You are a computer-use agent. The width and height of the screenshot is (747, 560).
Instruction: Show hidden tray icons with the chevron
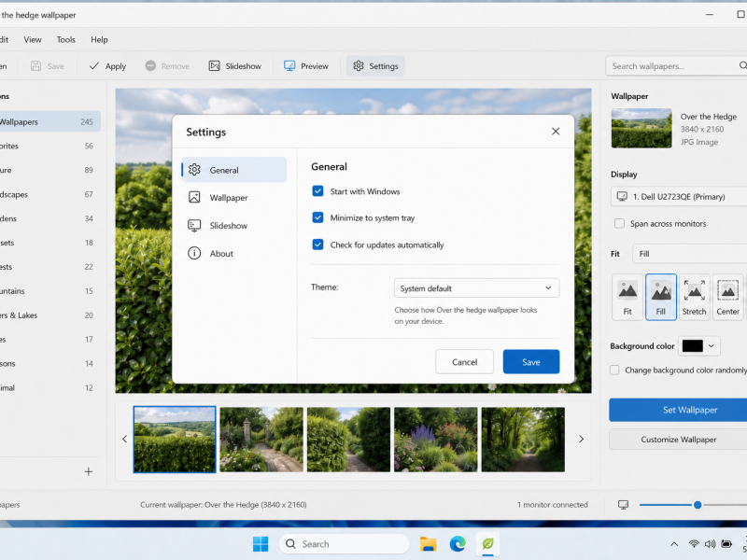click(x=674, y=544)
